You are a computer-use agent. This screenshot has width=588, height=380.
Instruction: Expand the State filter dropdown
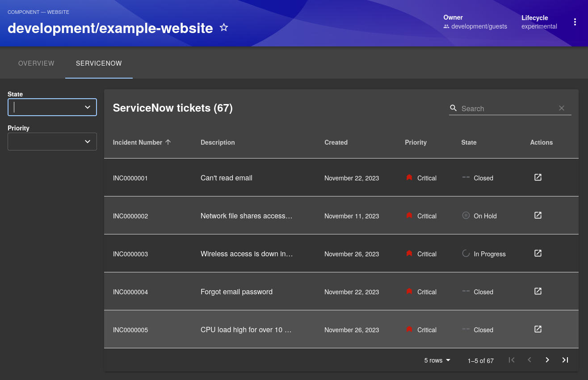point(88,107)
